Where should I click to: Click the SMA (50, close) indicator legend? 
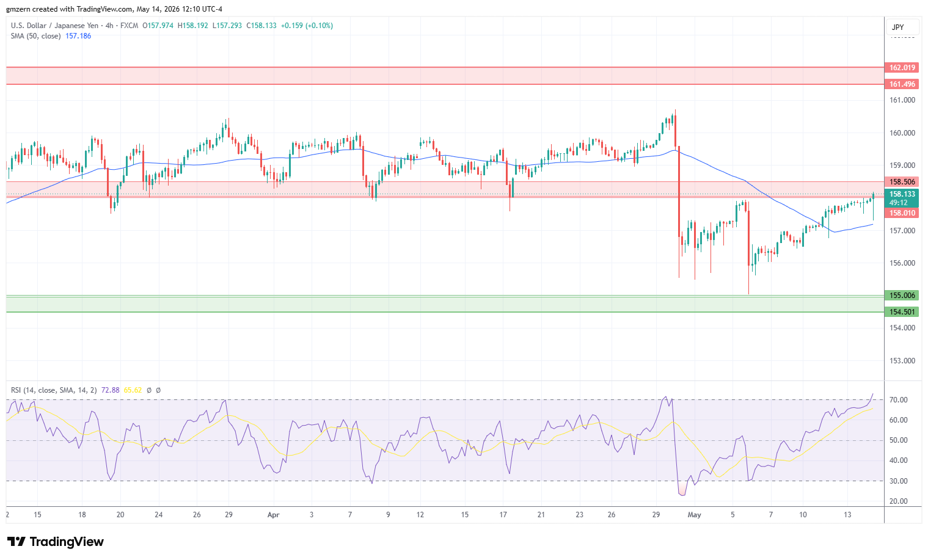(35, 36)
